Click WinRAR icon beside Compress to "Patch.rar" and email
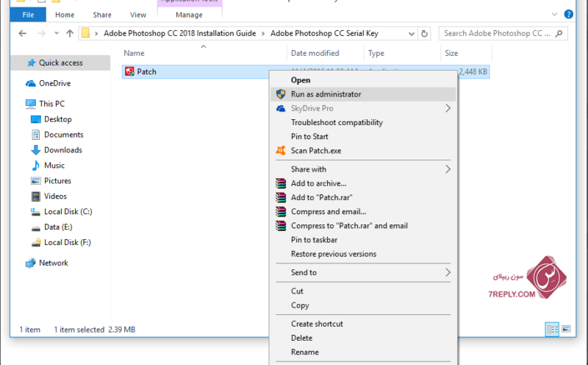Screen dimensions: 588x365 pos(281,226)
